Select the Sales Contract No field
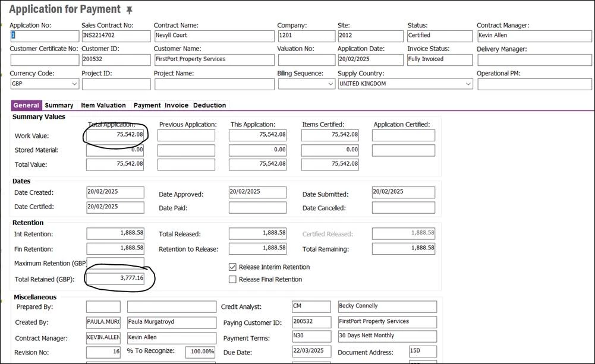The height and width of the screenshot is (364, 595). tap(116, 36)
